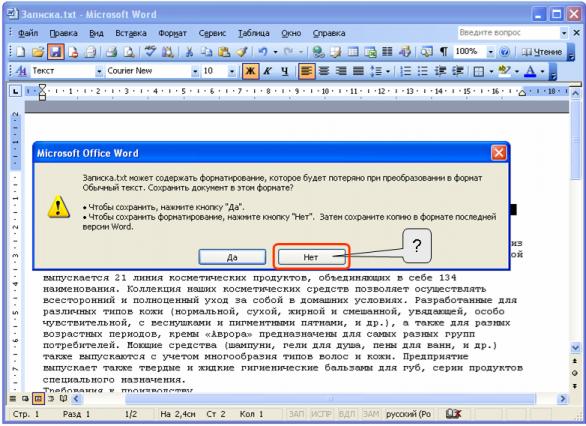Screen dimensions: 586x426
Task: Undo the last action
Action: (x=263, y=52)
